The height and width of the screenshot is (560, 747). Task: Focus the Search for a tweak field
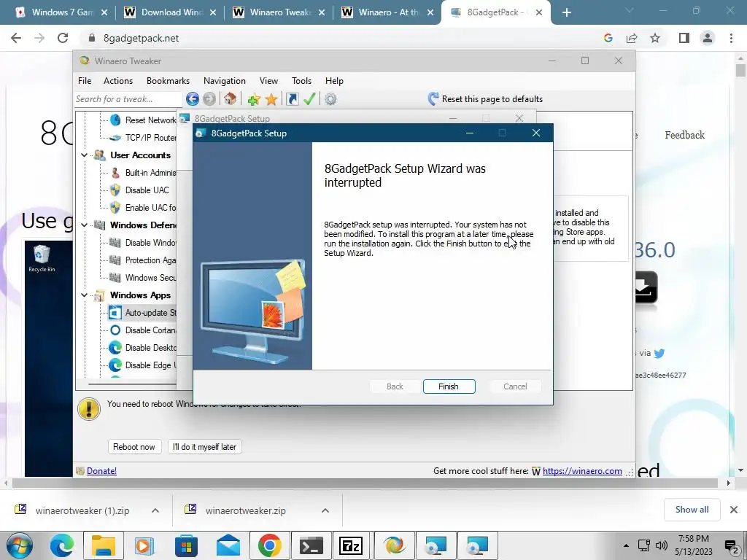128,99
